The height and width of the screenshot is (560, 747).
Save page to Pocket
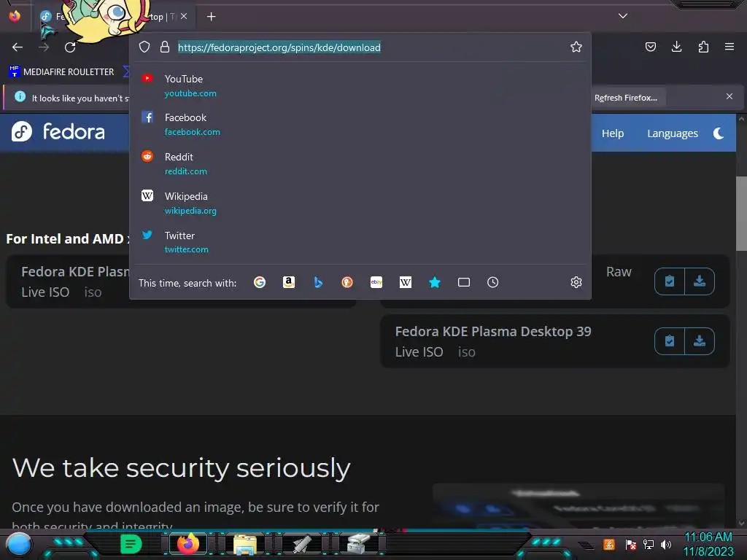tap(650, 47)
